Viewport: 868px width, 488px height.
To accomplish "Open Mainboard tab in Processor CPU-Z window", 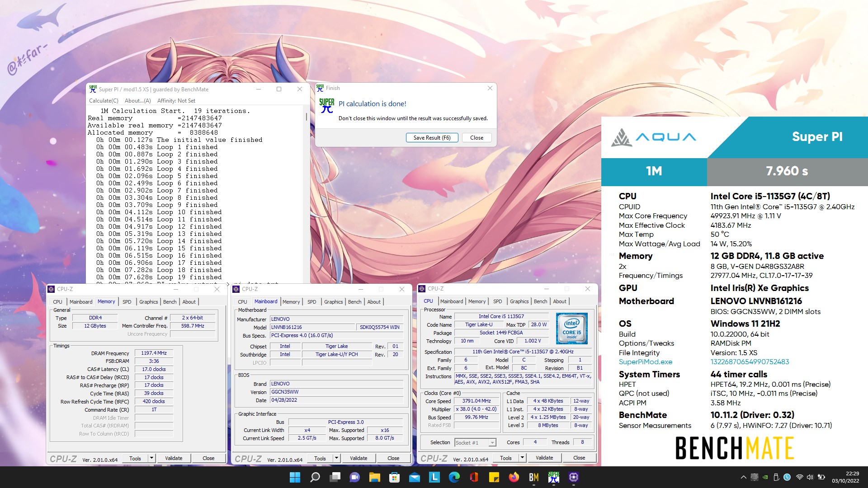I will 452,301.
